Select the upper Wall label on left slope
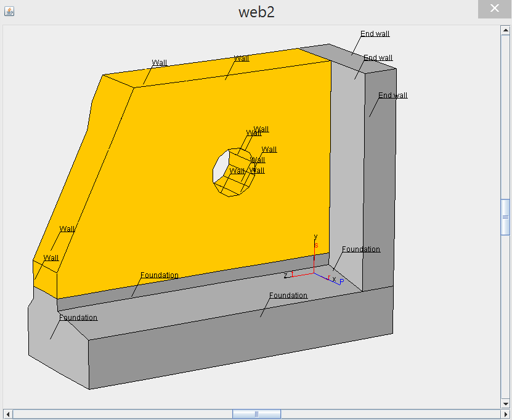Viewport: 512px width, 420px height. click(x=67, y=229)
